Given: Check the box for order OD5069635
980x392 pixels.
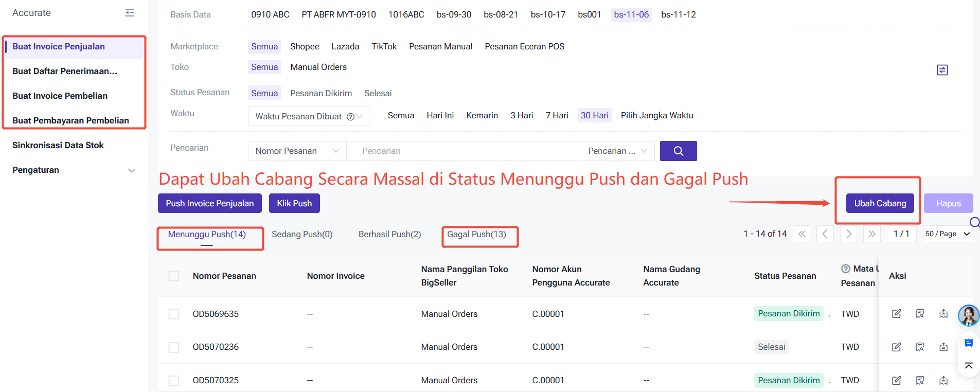Looking at the screenshot, I should pyautogui.click(x=174, y=314).
